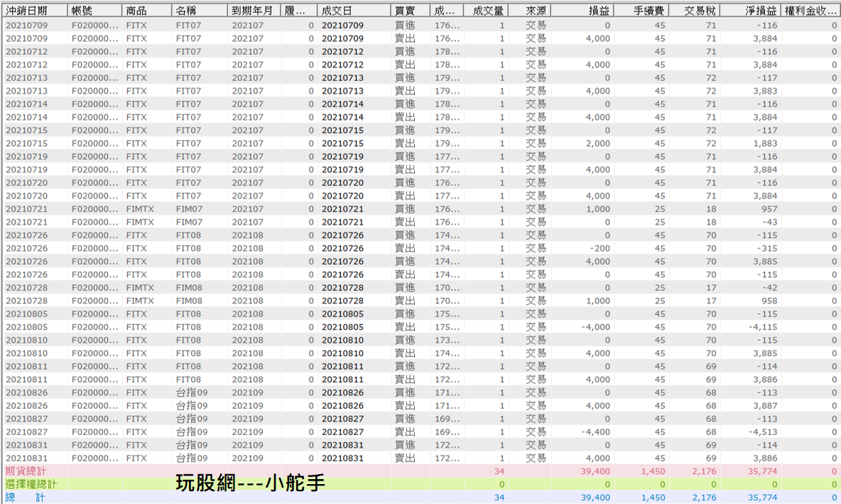The width and height of the screenshot is (841, 504).
Task: Select 39,400 in the 期貨總計 row
Action: [x=595, y=471]
